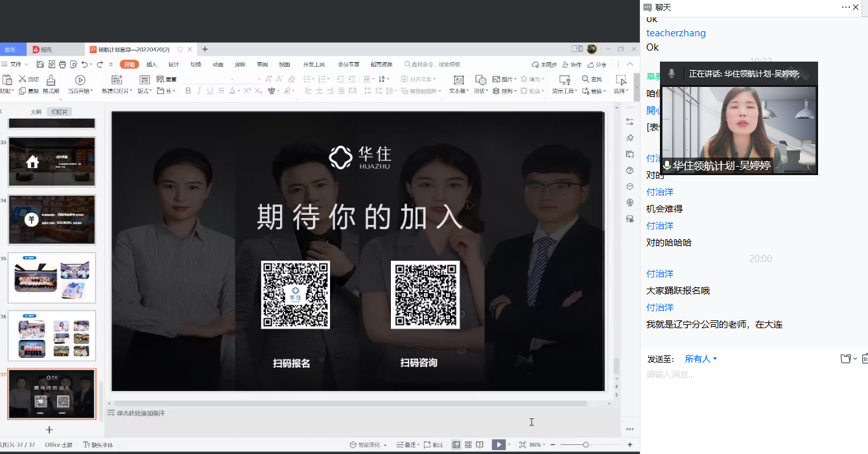Click the plus button to add a slide
Viewport: 868px width, 454px height.
pos(50,429)
